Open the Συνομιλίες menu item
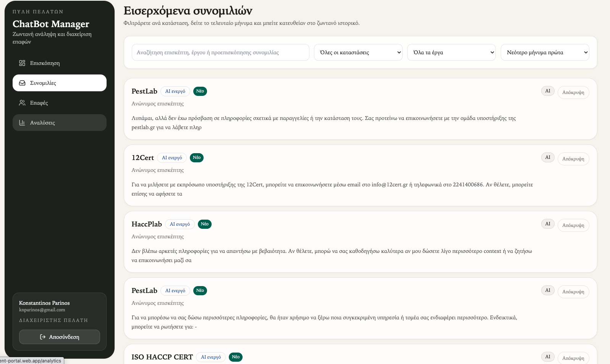This screenshot has width=610, height=364. coord(60,83)
